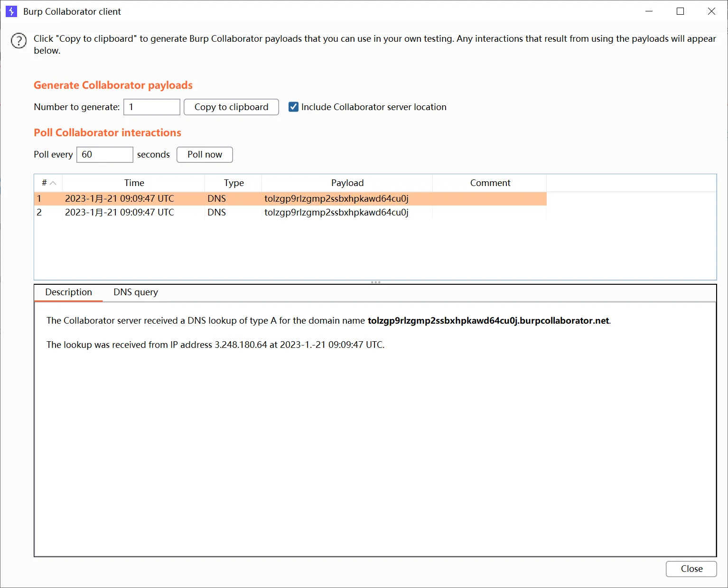728x588 pixels.
Task: Copy payloads with Copy to clipboard button
Action: click(x=231, y=107)
